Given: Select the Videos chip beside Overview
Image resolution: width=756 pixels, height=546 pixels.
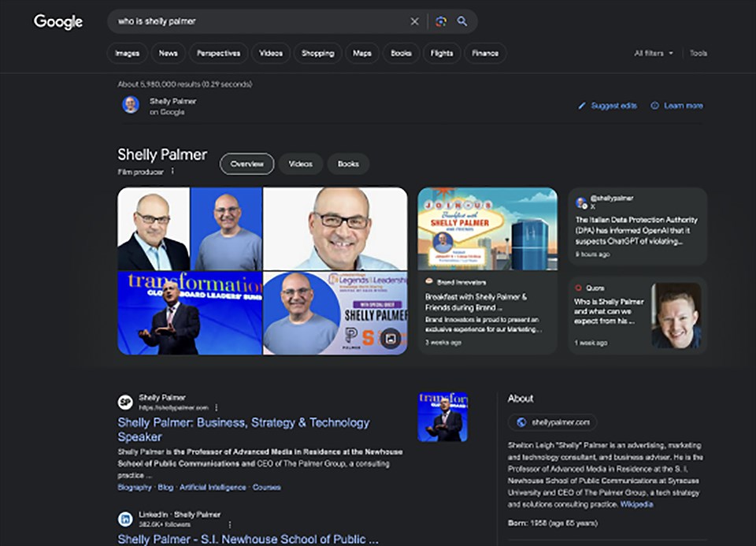Looking at the screenshot, I should (300, 164).
